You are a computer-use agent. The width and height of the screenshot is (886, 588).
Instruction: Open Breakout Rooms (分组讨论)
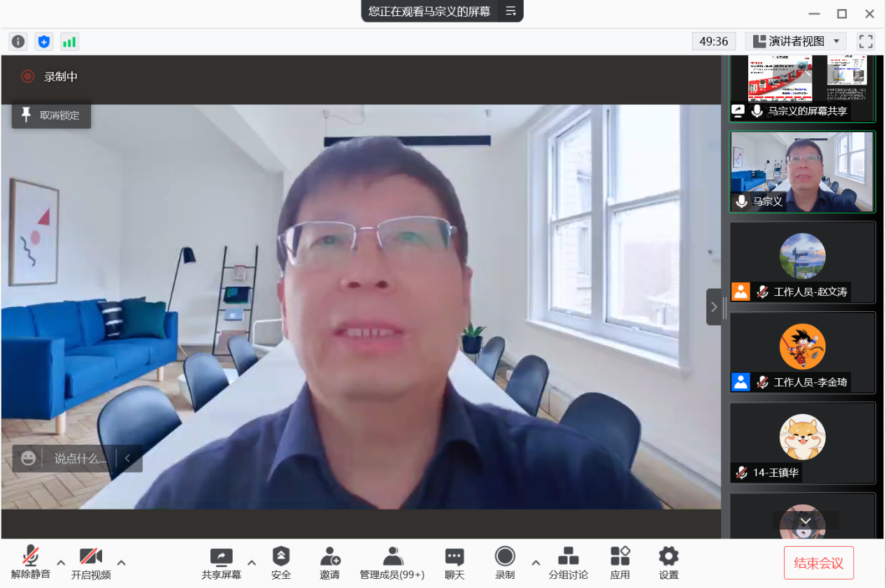[x=568, y=563]
